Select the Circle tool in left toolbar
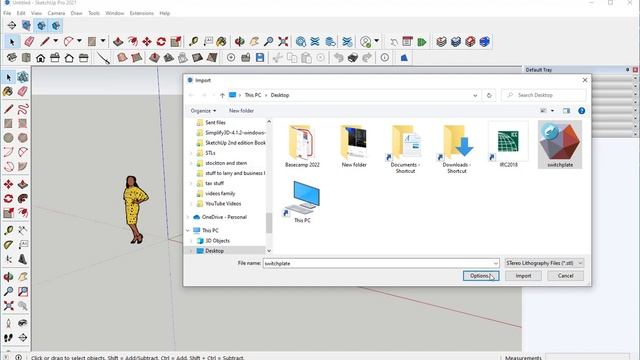 pos(8,138)
